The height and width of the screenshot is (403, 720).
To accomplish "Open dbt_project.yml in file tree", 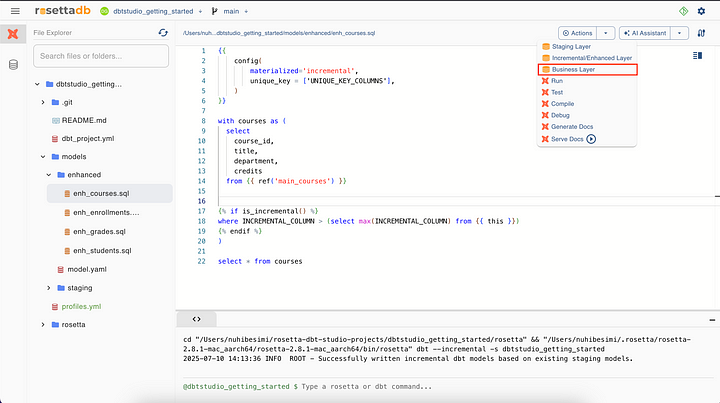I will pos(88,139).
